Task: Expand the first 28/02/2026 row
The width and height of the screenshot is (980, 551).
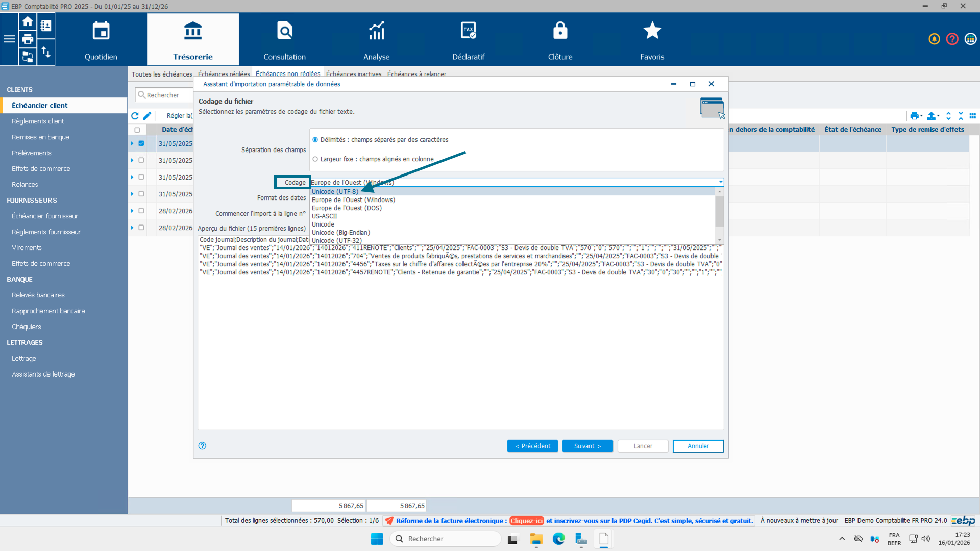Action: point(132,211)
